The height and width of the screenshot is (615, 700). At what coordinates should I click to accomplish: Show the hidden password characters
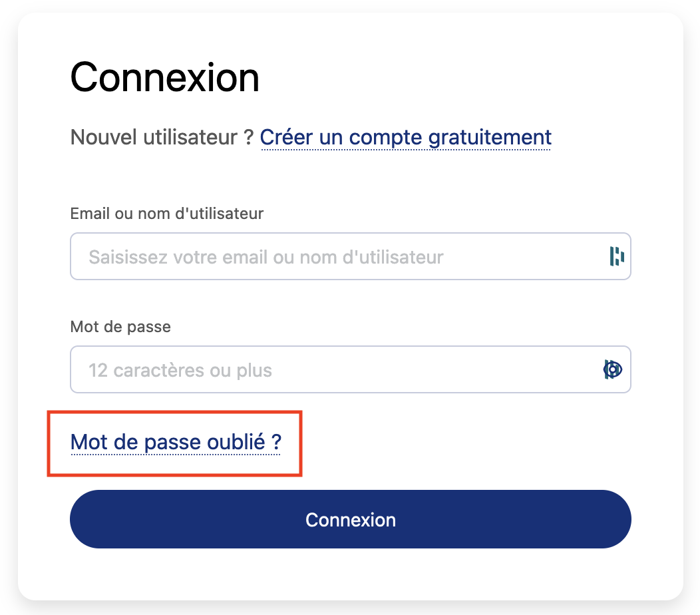coord(614,369)
